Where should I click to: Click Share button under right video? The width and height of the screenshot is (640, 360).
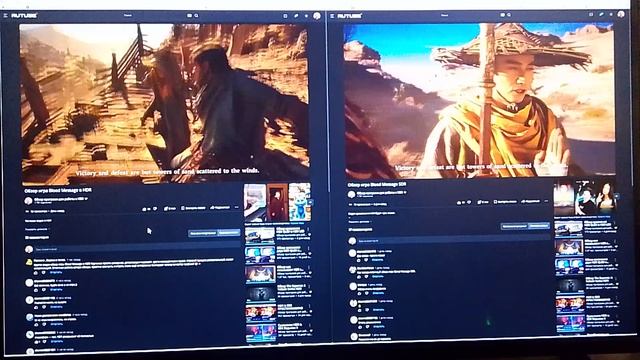[x=531, y=201]
